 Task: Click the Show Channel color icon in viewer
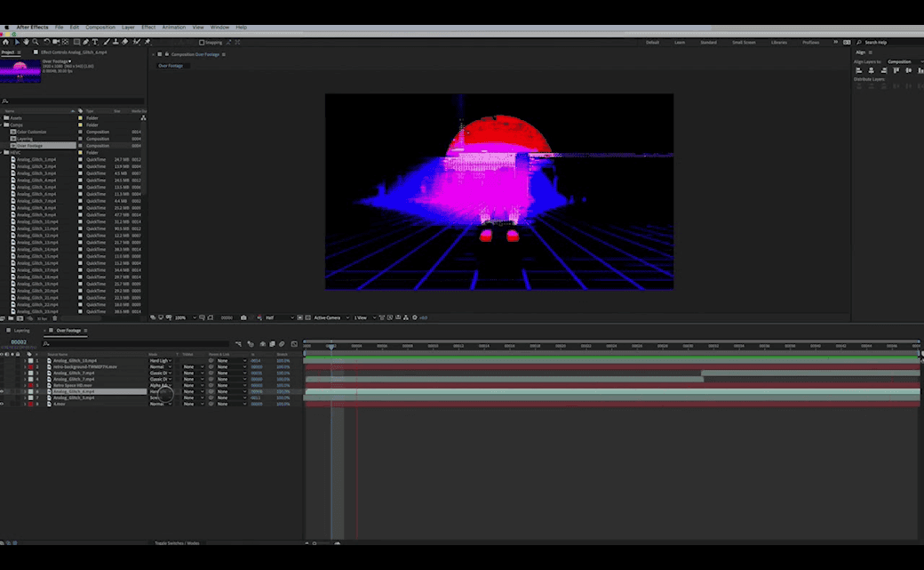[259, 317]
